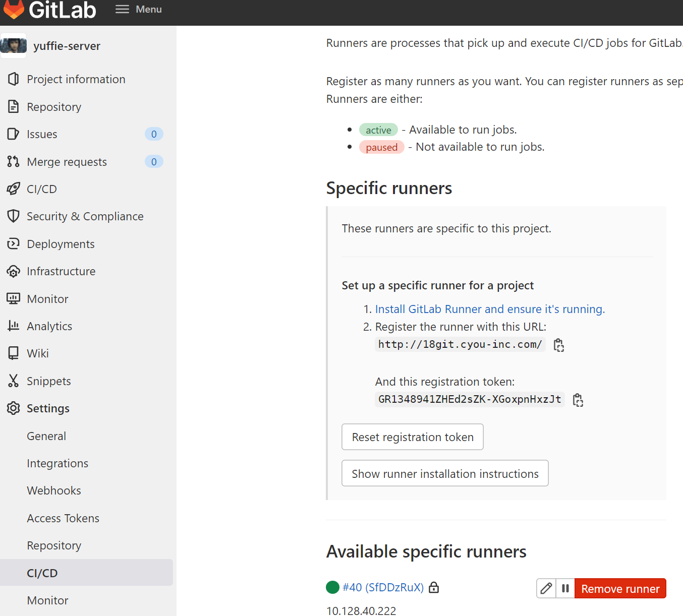This screenshot has width=683, height=616.
Task: Edit runner #40 with the pencil icon
Action: tap(546, 588)
